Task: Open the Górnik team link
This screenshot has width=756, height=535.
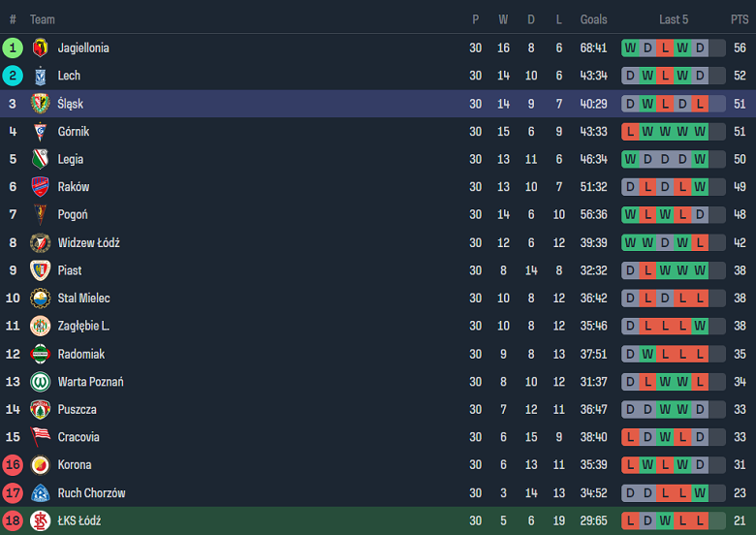Action: pyautogui.click(x=74, y=132)
